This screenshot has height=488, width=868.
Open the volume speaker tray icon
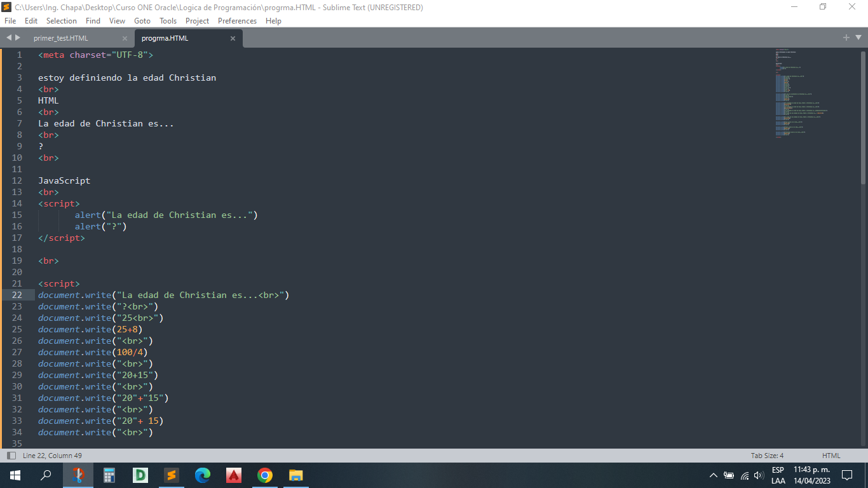(x=759, y=475)
